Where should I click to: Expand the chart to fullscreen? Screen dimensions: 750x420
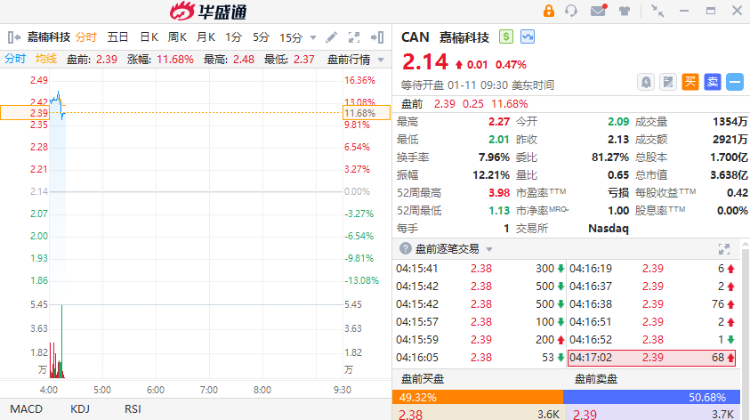[354, 37]
